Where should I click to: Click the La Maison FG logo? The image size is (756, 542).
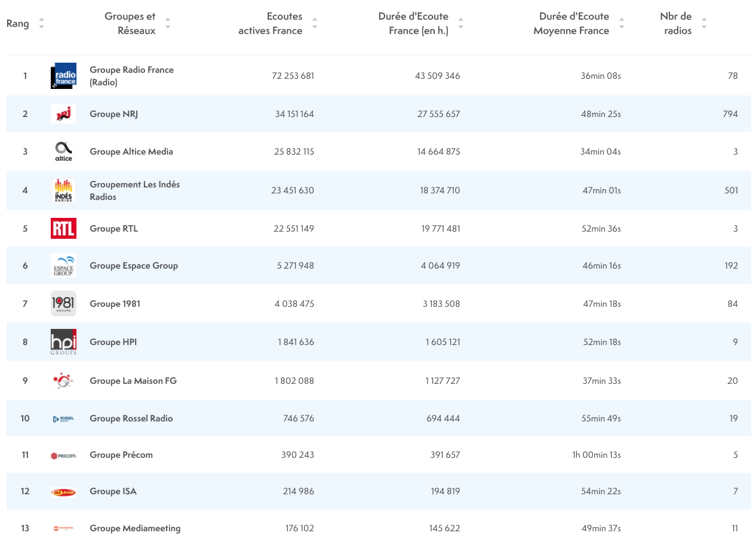click(63, 381)
